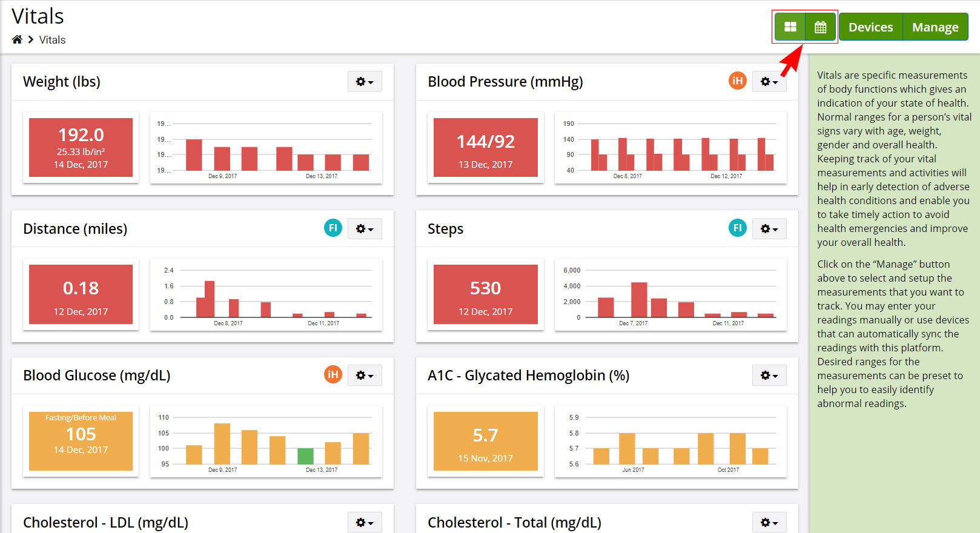The height and width of the screenshot is (533, 980).
Task: Open the A1C history bar chart
Action: coord(670,441)
